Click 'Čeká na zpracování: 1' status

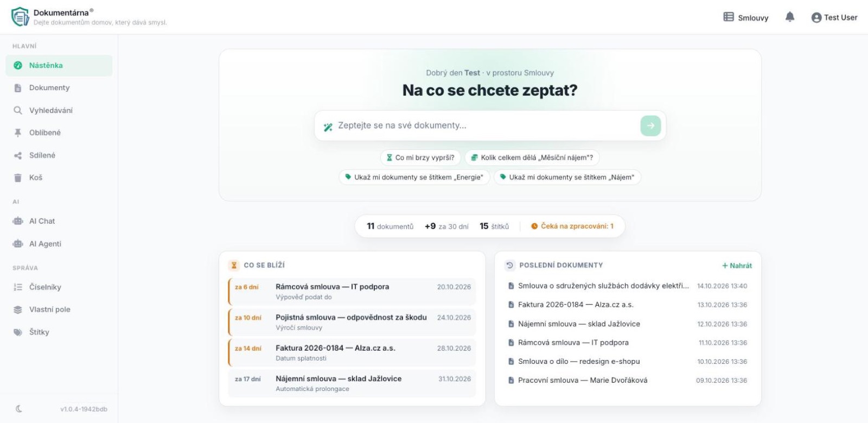[572, 226]
